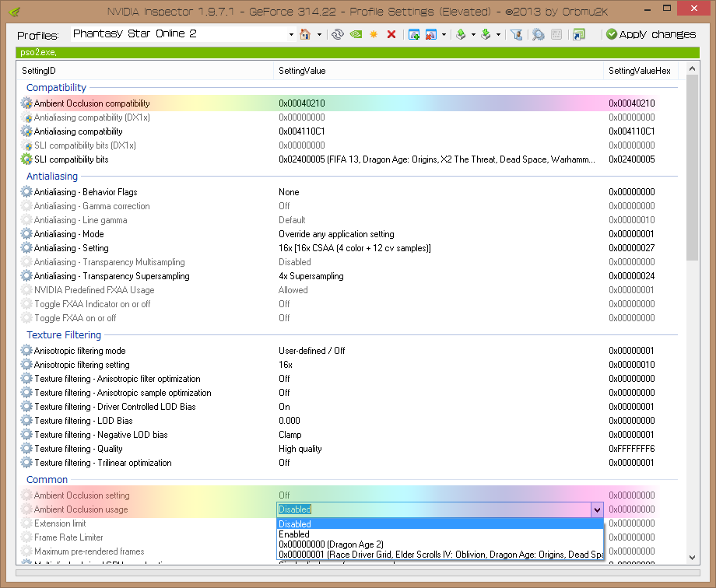Screen dimensions: 716x588
Task: Click the hex value 0xFFFFFFF6
Action: point(631,448)
